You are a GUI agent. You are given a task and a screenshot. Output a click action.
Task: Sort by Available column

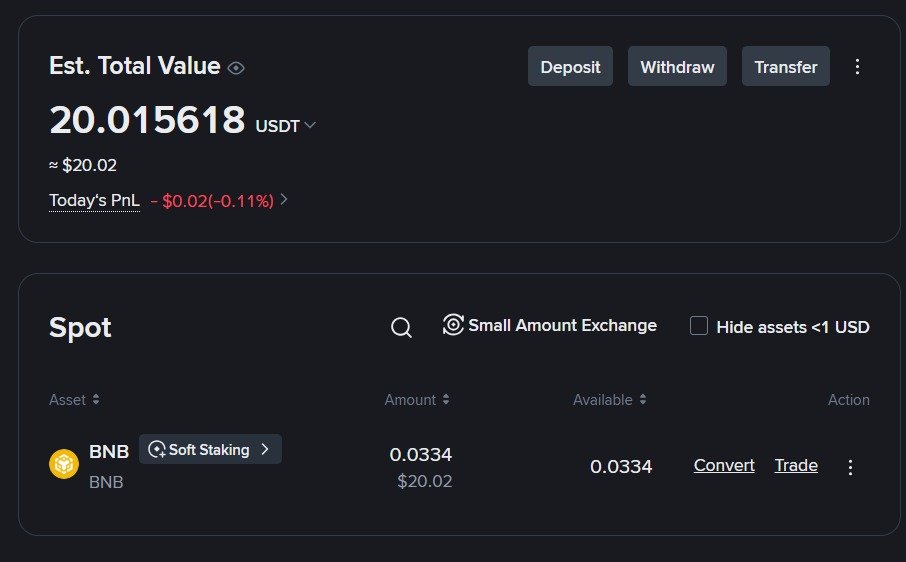pos(610,400)
